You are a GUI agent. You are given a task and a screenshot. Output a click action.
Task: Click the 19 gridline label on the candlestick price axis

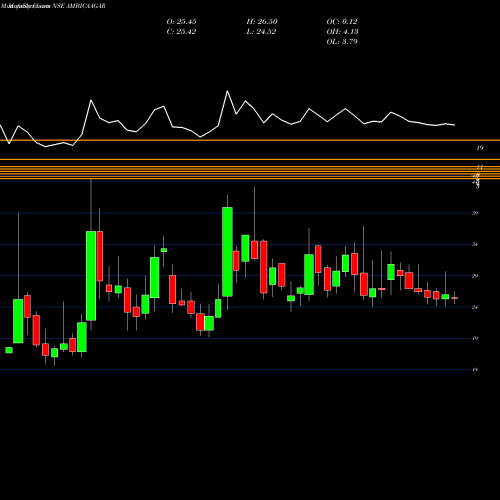coord(475,338)
